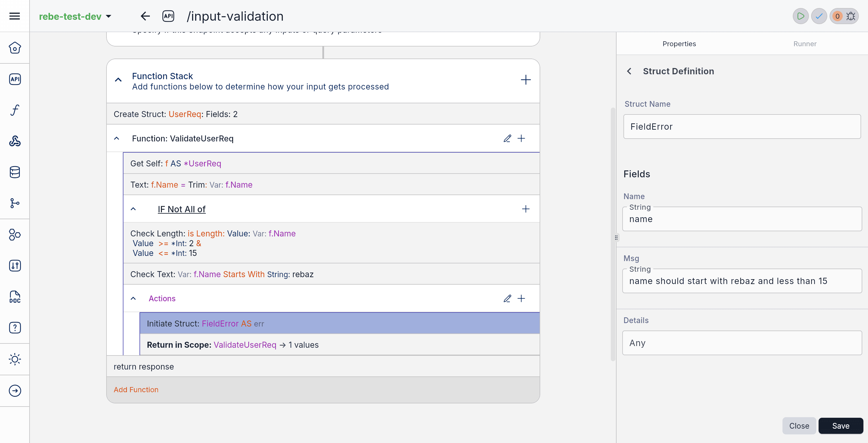
Task: Click the API badge icon in header
Action: 168,16
